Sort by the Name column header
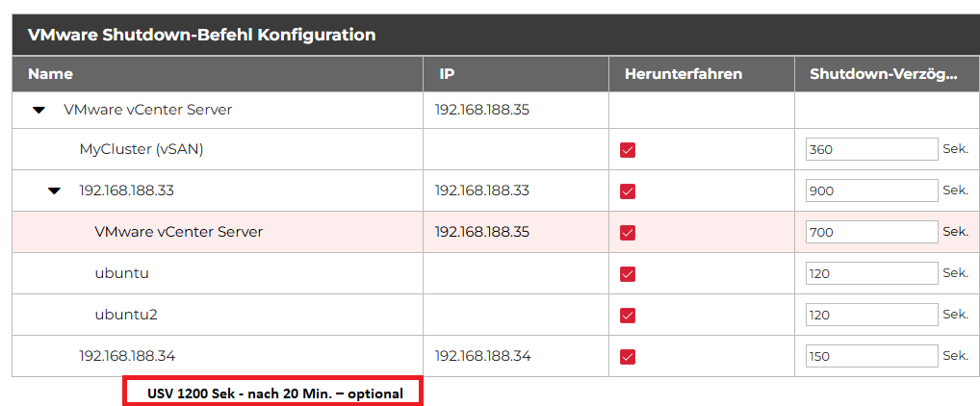Viewport: 980px width, 406px height. 50,74
